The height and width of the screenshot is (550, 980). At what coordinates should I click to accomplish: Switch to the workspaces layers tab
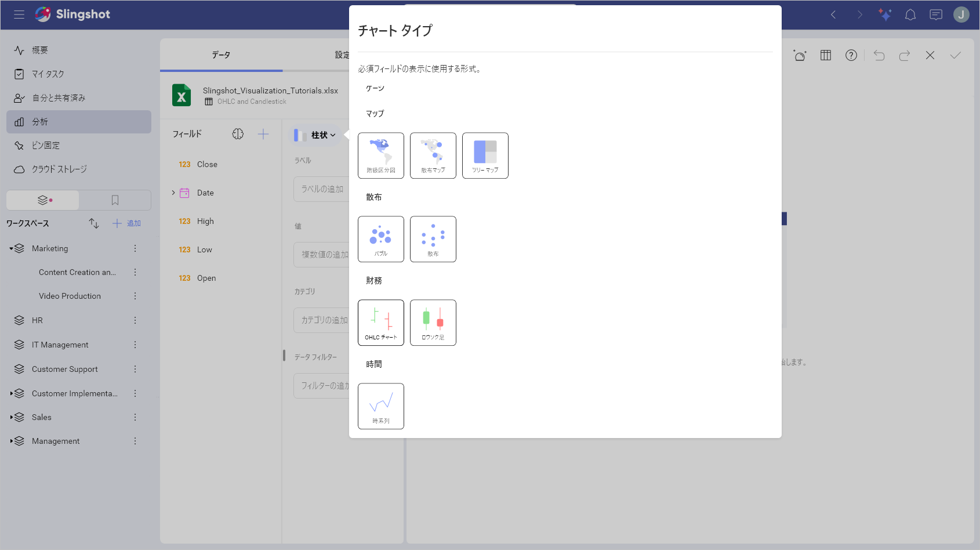pos(43,200)
